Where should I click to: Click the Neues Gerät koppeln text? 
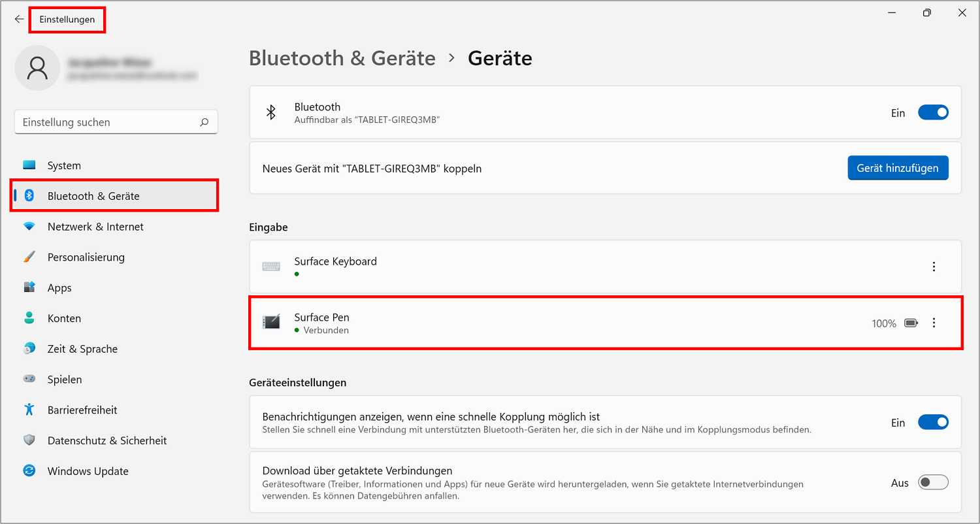click(x=372, y=169)
